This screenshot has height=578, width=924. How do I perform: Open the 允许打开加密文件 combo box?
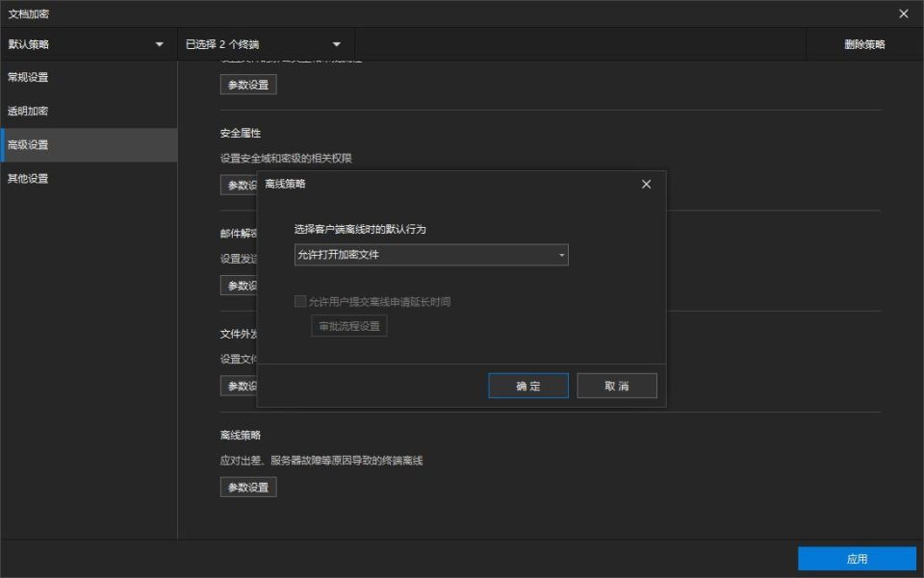coord(431,255)
